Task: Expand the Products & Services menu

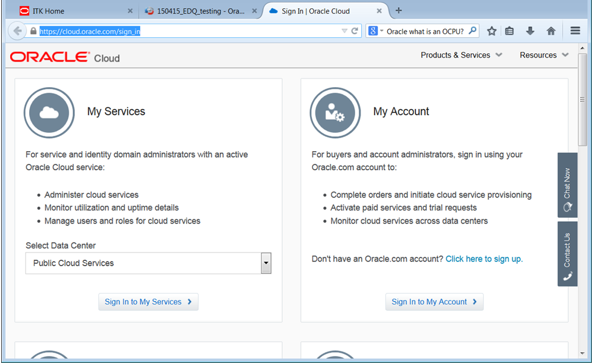Action: coord(461,55)
